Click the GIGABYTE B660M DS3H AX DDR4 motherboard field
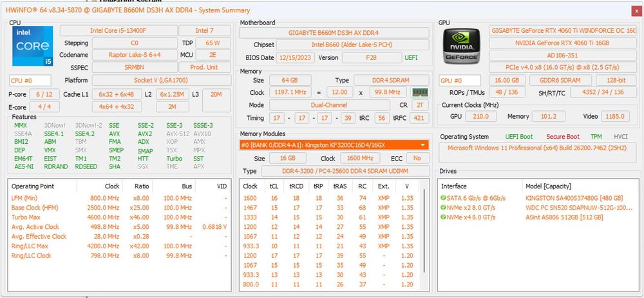The width and height of the screenshot is (644, 298). pos(334,32)
